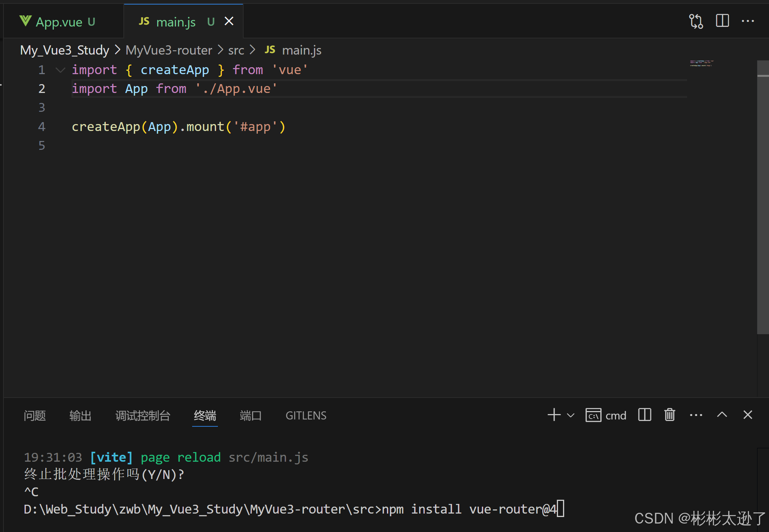Switch to the App.vue tab

click(59, 22)
